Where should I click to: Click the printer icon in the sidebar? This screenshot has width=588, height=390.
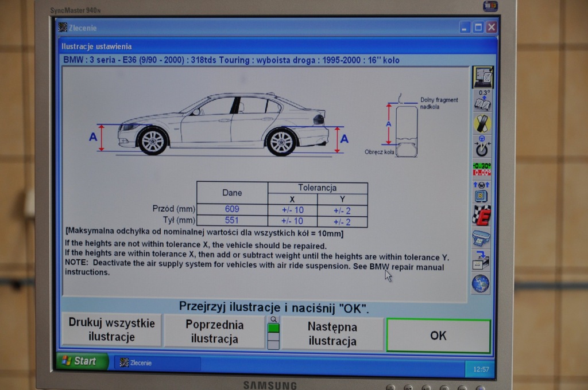[481, 238]
